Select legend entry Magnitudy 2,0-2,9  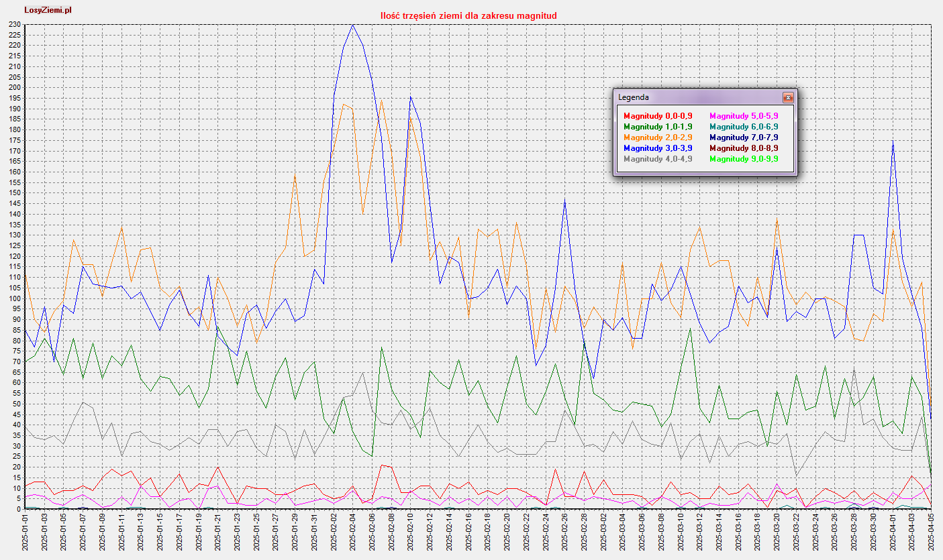pyautogui.click(x=657, y=137)
